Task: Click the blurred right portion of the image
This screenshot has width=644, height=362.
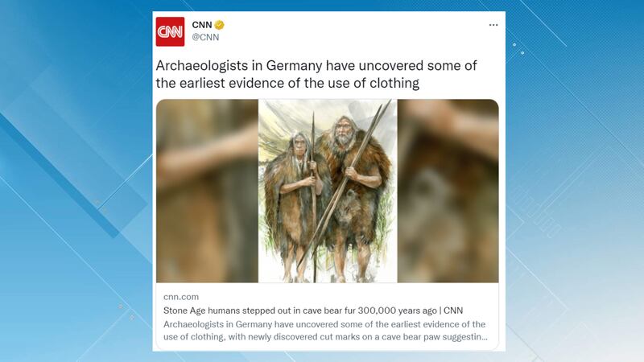Action: point(448,191)
